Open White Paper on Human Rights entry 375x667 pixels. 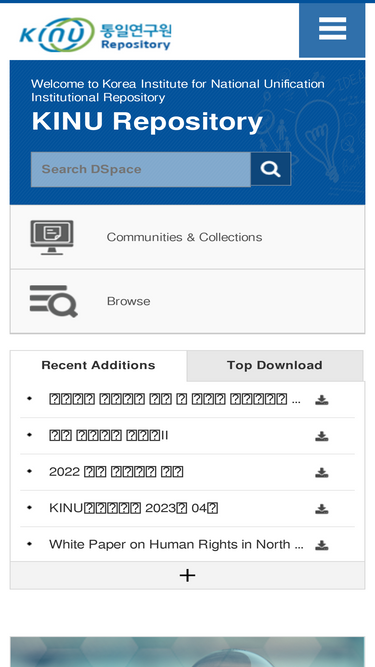[176, 544]
